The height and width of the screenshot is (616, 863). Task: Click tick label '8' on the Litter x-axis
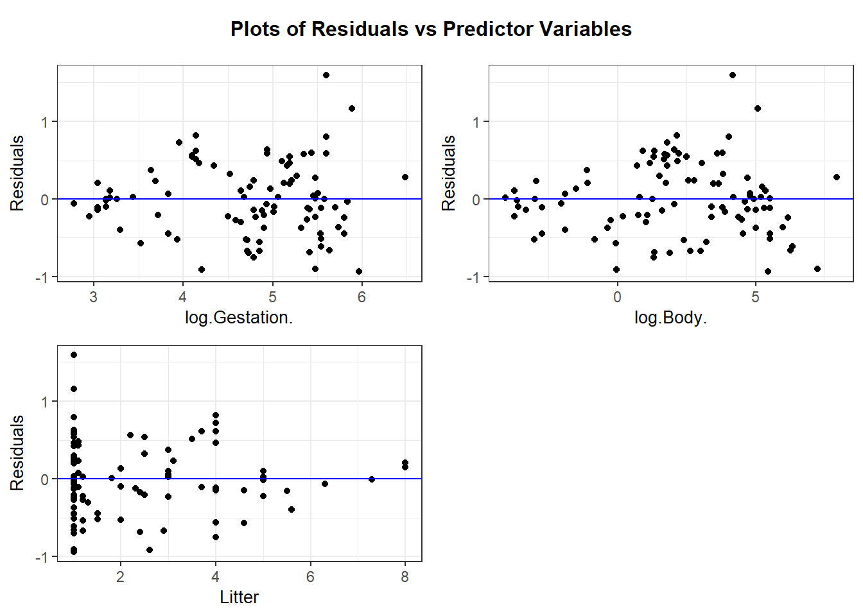click(405, 577)
